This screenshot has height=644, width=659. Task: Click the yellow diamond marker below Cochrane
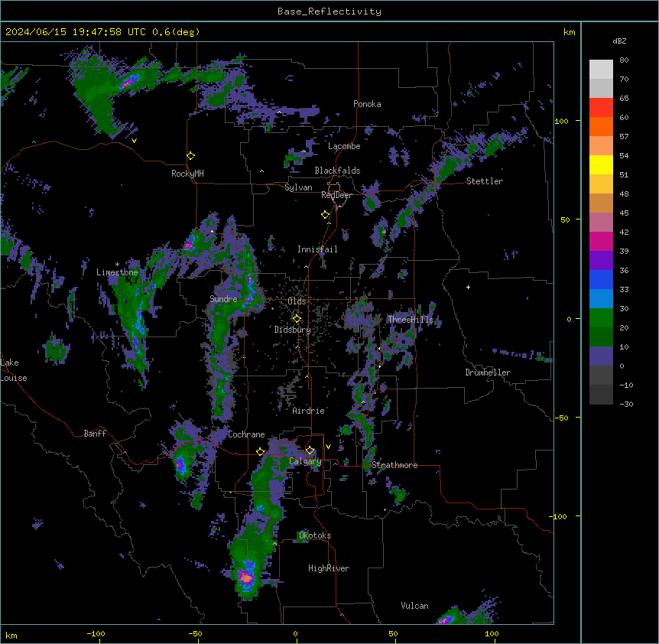pos(260,452)
